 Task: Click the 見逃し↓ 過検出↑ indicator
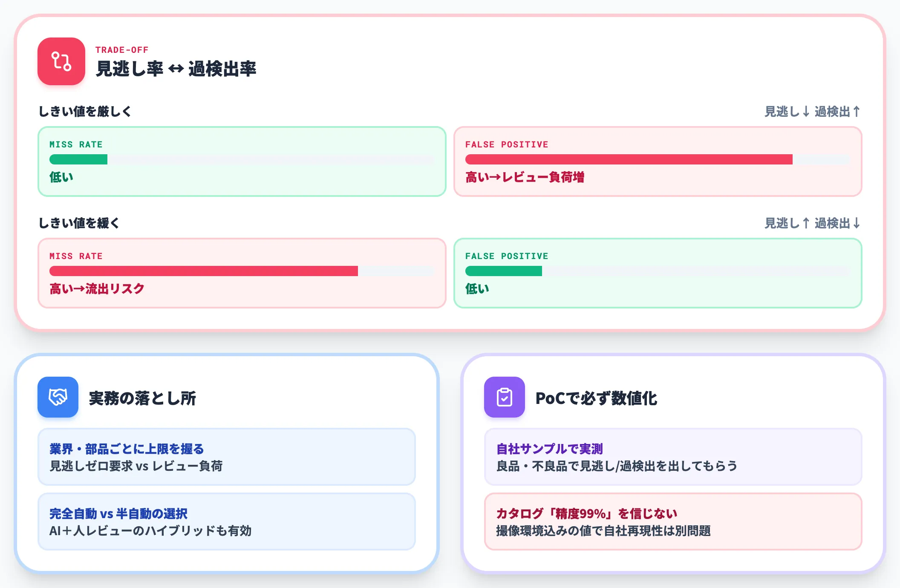[813, 112]
